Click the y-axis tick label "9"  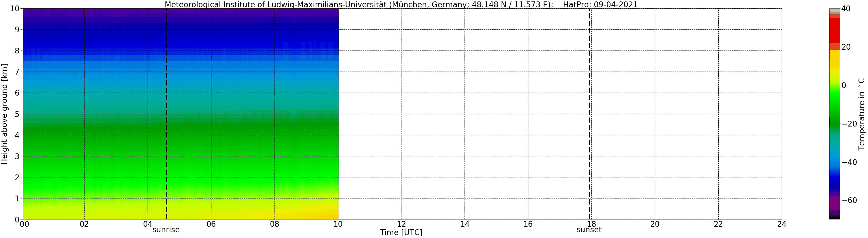17,30
